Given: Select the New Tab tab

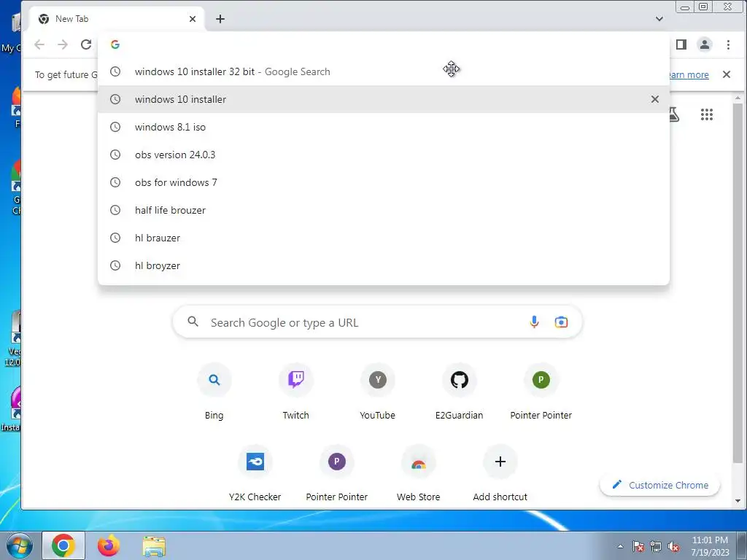Looking at the screenshot, I should click(x=117, y=19).
